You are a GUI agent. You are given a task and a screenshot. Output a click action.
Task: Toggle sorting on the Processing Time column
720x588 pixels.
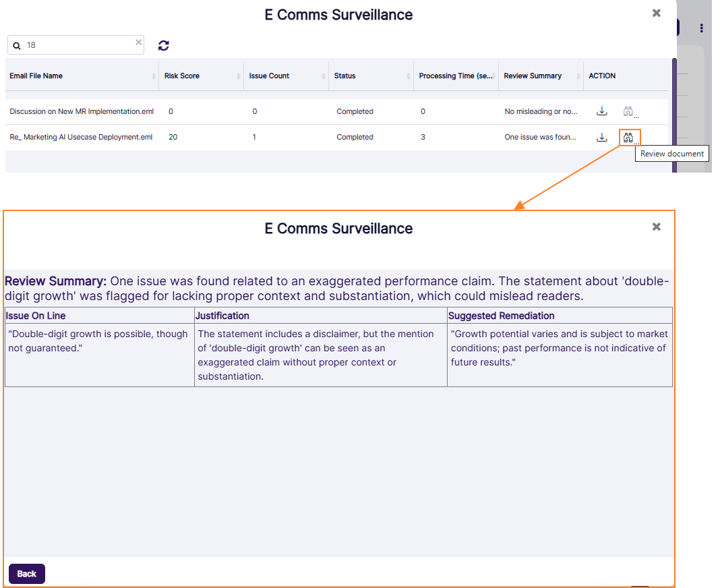click(493, 76)
